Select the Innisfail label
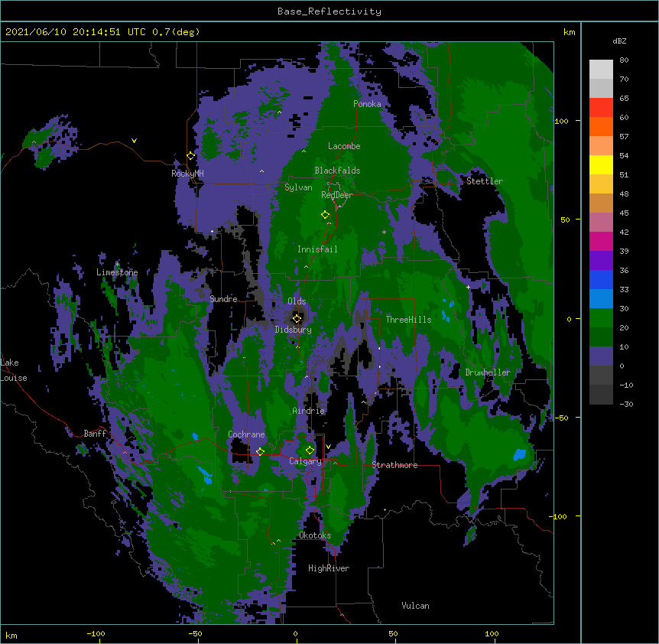 [317, 249]
